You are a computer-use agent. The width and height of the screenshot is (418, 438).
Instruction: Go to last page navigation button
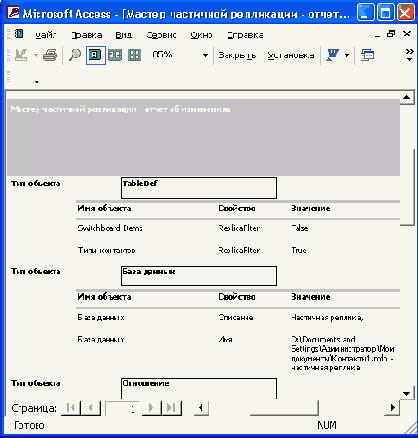click(x=171, y=408)
